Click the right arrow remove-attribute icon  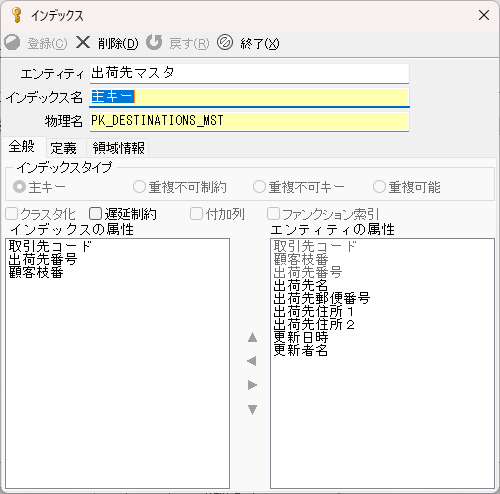(x=252, y=385)
